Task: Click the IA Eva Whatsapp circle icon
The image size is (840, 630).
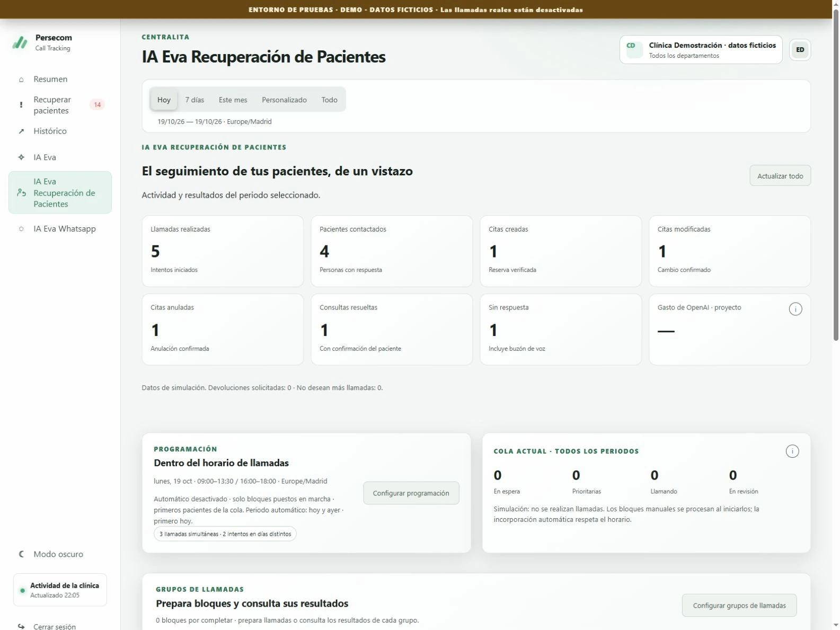Action: 21,229
